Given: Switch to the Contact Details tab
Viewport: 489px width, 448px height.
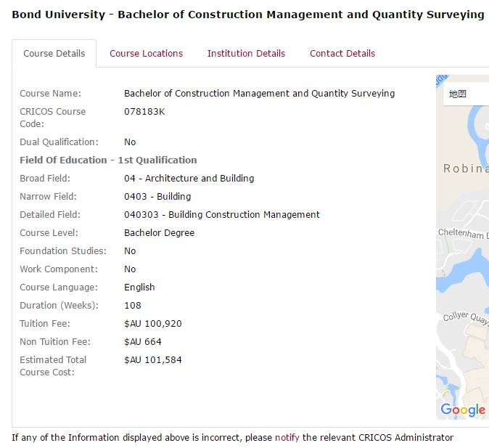Looking at the screenshot, I should click(x=342, y=54).
